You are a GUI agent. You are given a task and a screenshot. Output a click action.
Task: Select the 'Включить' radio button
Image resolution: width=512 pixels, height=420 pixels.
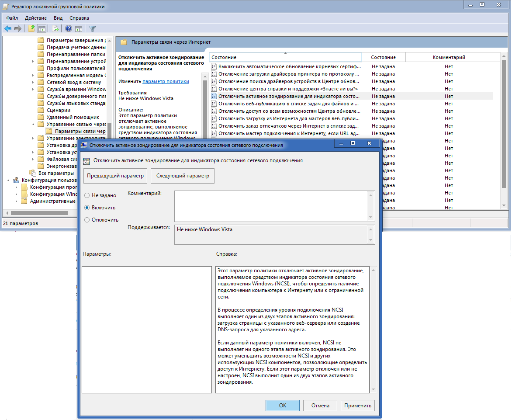[87, 208]
